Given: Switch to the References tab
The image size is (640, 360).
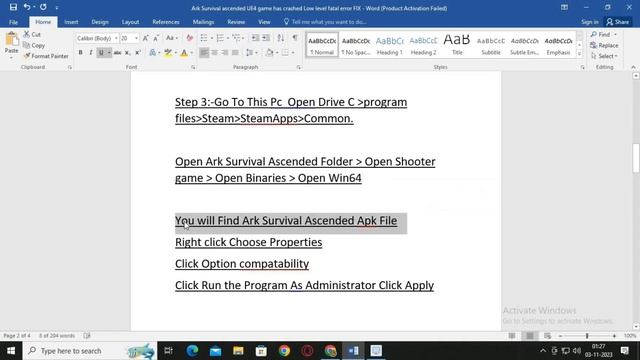Looking at the screenshot, I should click(166, 22).
